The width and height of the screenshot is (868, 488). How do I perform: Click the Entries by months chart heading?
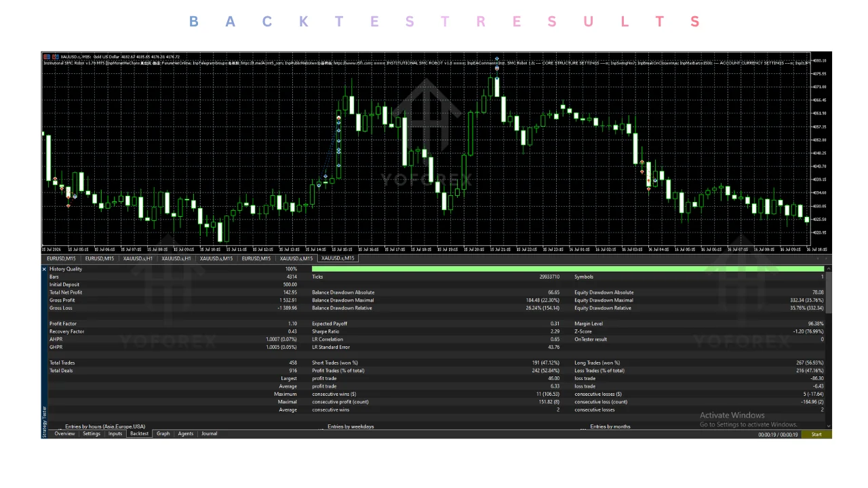tap(610, 426)
